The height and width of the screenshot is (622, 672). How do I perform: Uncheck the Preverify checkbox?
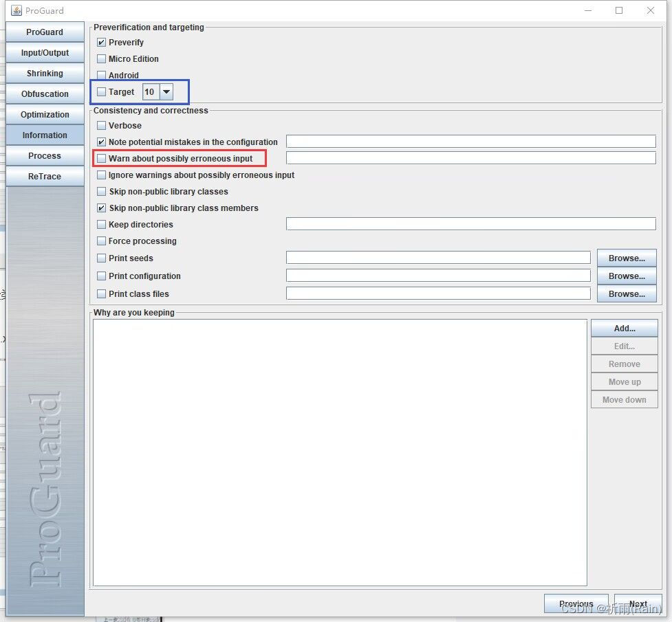click(102, 43)
